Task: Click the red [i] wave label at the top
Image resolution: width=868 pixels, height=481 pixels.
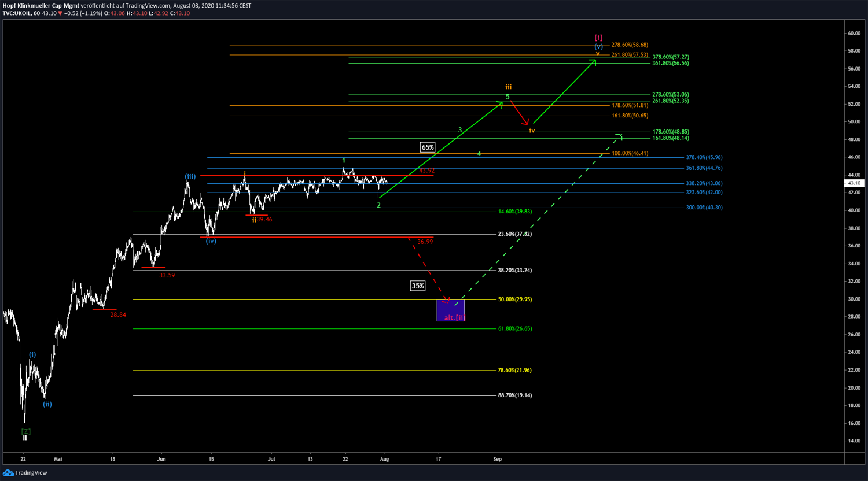Action: (x=598, y=38)
